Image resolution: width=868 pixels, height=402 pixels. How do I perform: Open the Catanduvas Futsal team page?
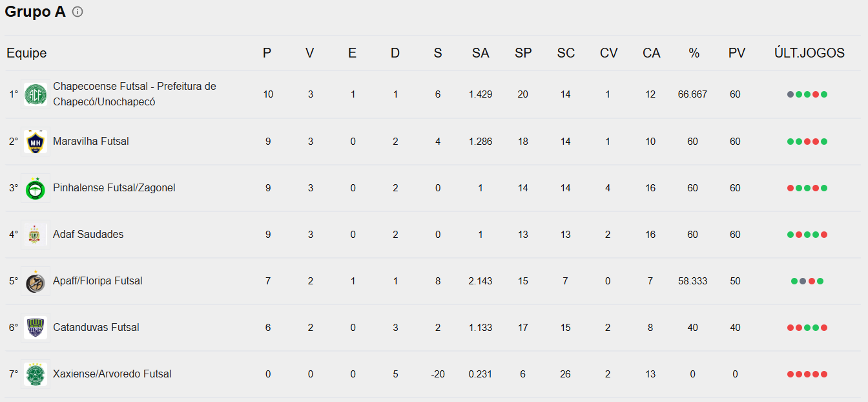coord(96,327)
